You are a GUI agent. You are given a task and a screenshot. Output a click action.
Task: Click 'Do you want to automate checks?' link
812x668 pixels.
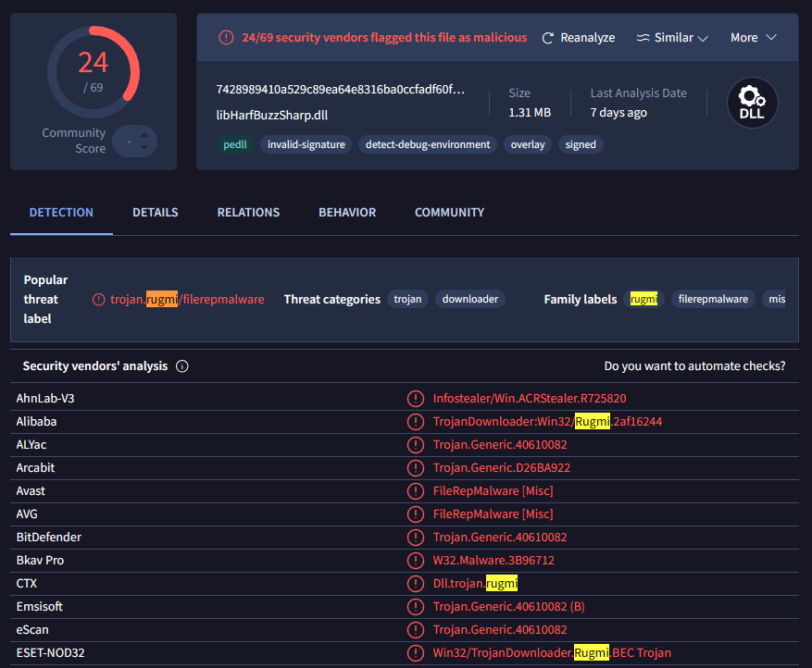pos(694,366)
